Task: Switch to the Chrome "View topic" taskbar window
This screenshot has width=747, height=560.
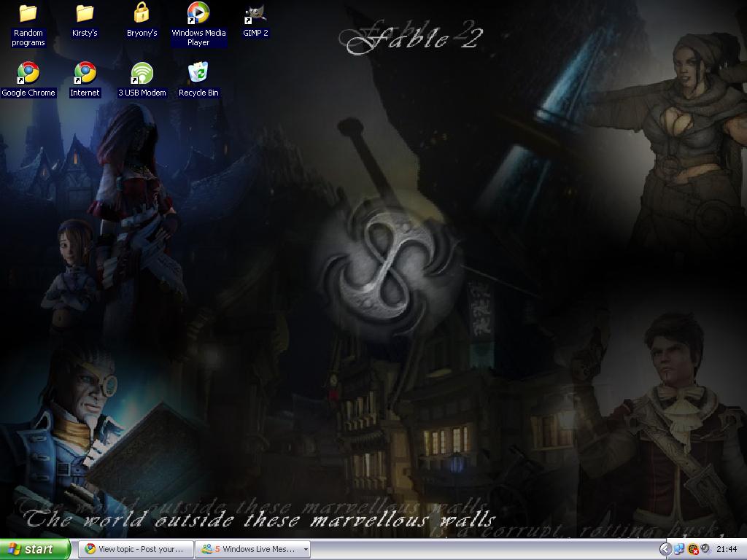Action: 136,549
